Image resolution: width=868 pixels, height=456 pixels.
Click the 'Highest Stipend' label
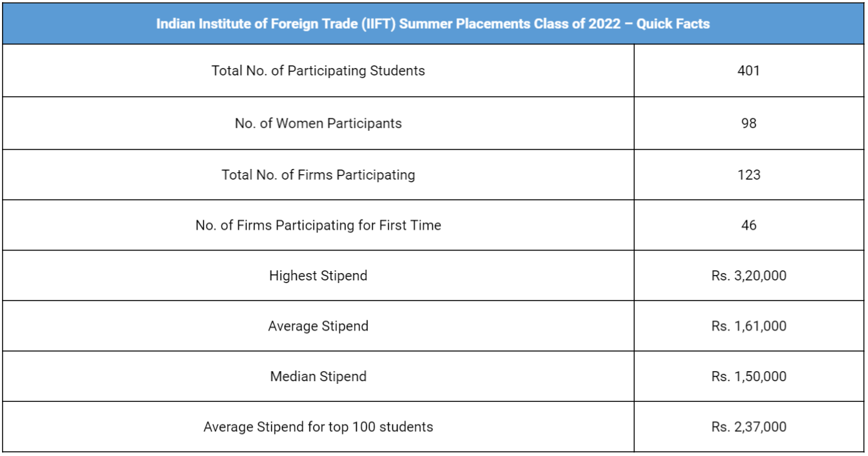click(x=318, y=276)
